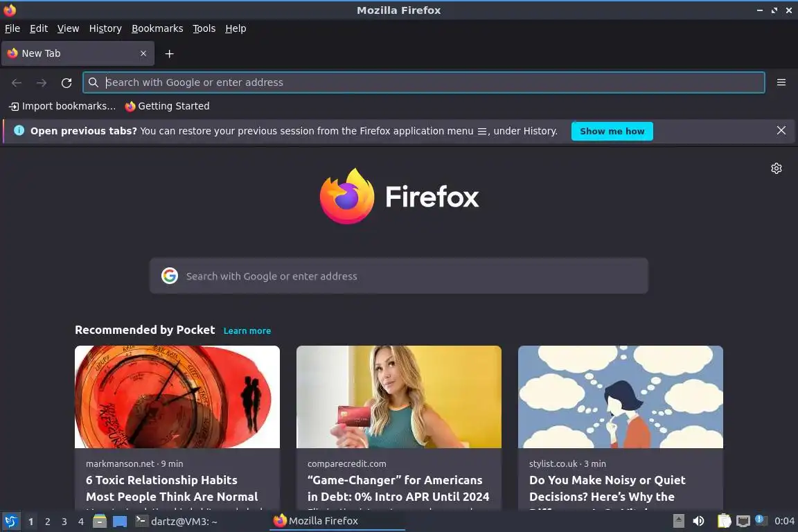Open the comparecredit.com card image
Screen dimensions: 798x532
398,397
